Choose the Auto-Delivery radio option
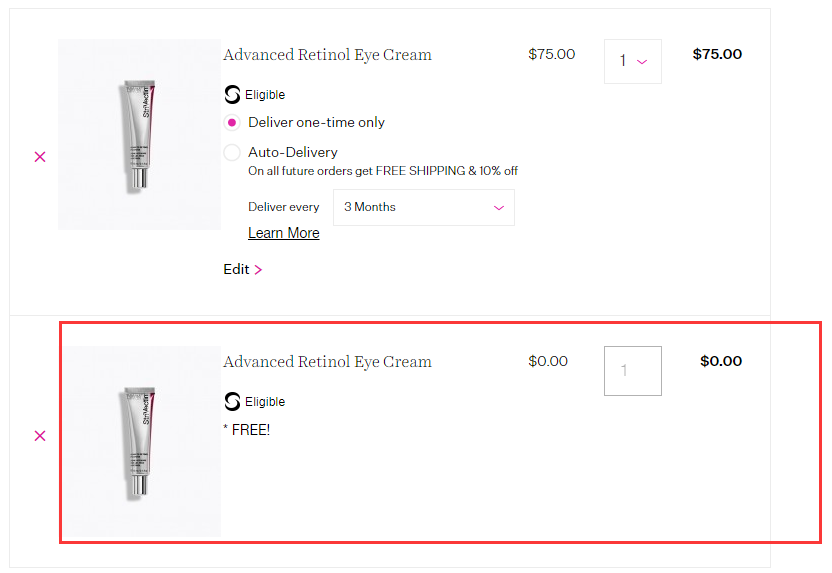 point(232,153)
